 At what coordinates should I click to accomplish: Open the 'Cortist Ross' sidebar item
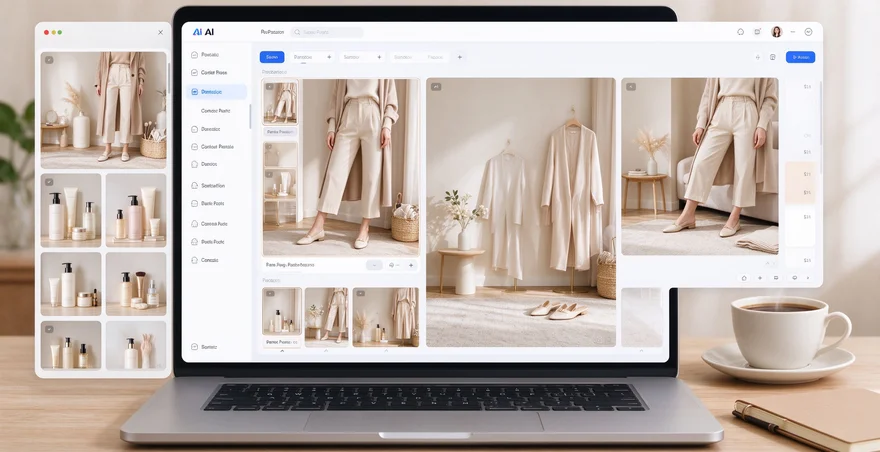pos(209,73)
